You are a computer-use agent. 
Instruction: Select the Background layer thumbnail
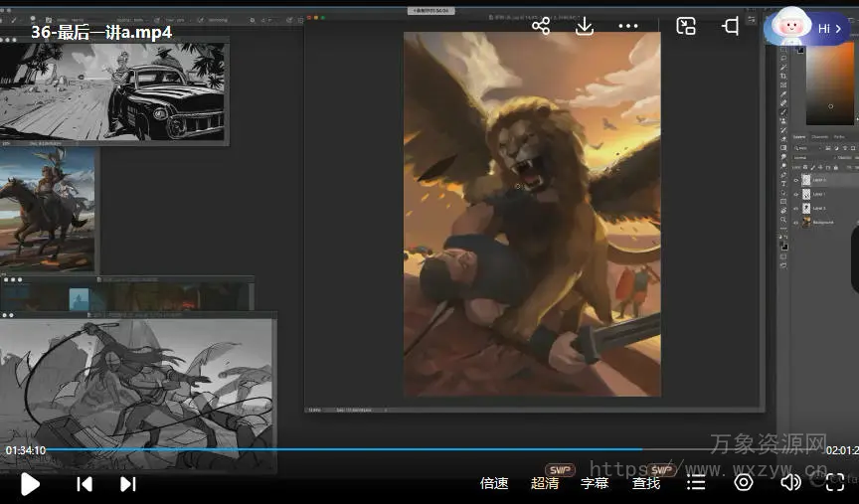(x=806, y=223)
